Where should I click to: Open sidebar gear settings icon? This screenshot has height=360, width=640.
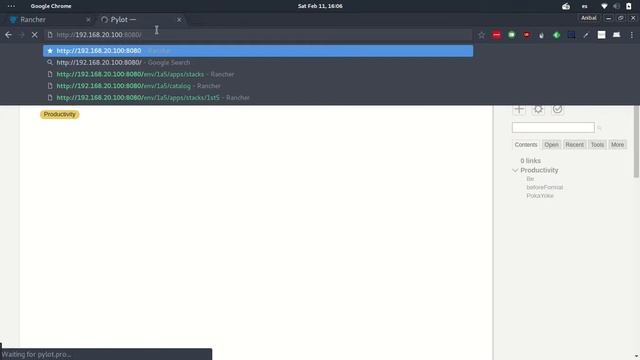pyautogui.click(x=538, y=109)
